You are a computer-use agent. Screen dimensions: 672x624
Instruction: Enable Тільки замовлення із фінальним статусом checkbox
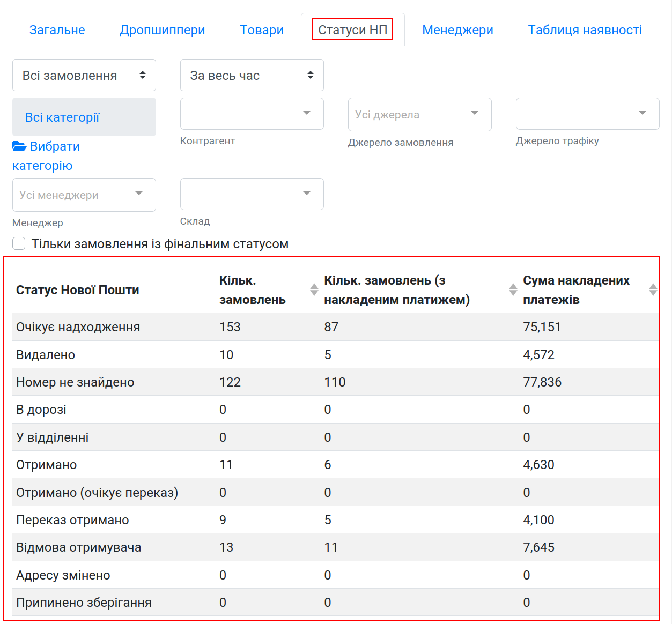19,243
